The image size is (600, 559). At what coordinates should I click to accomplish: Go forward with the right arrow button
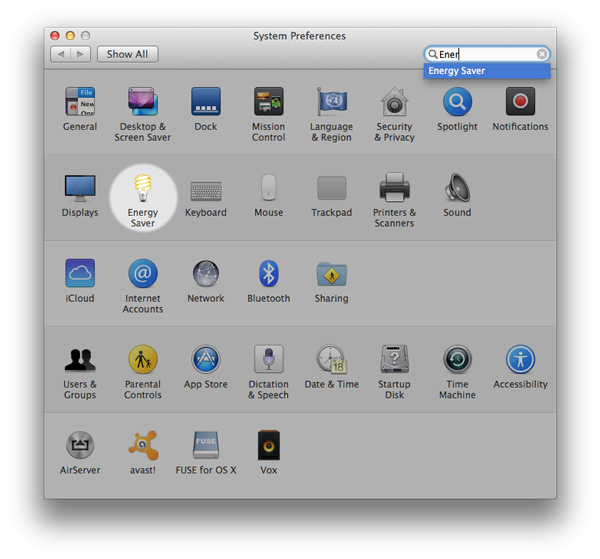[80, 54]
